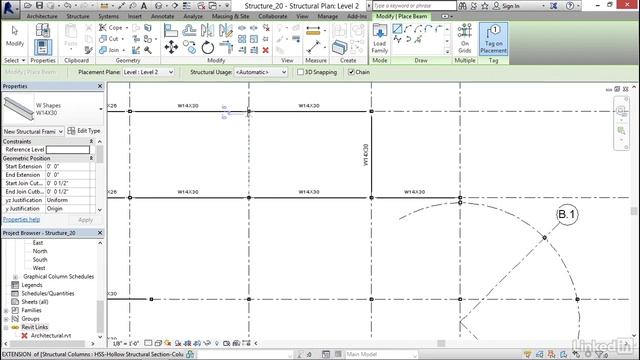Uncheck the Chain checkbox
The height and width of the screenshot is (360, 640).
(351, 72)
